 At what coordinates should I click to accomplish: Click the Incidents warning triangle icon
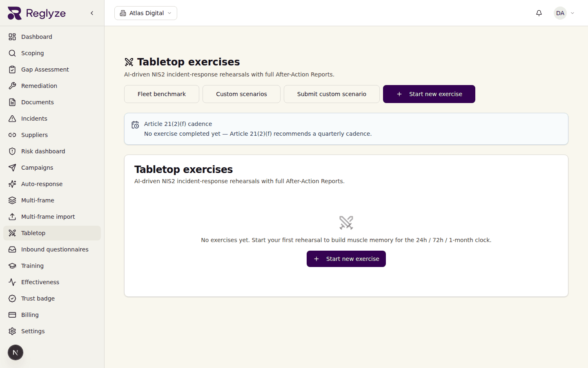coord(12,119)
